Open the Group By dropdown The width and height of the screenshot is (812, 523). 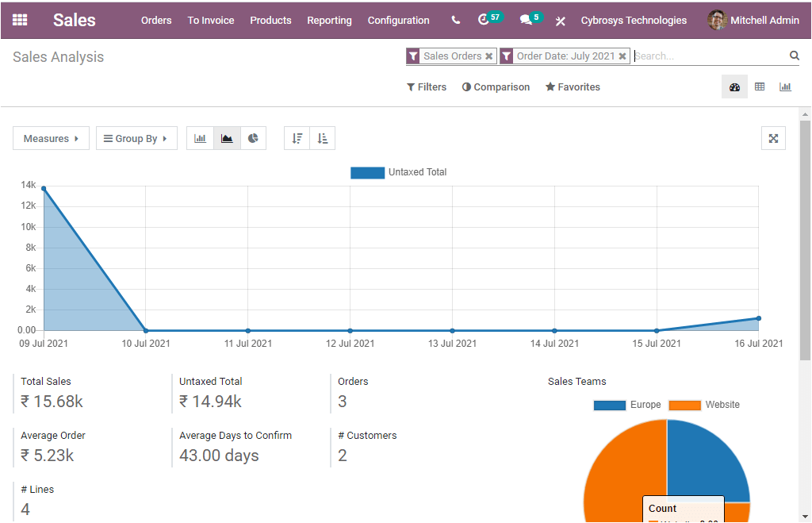click(x=136, y=138)
